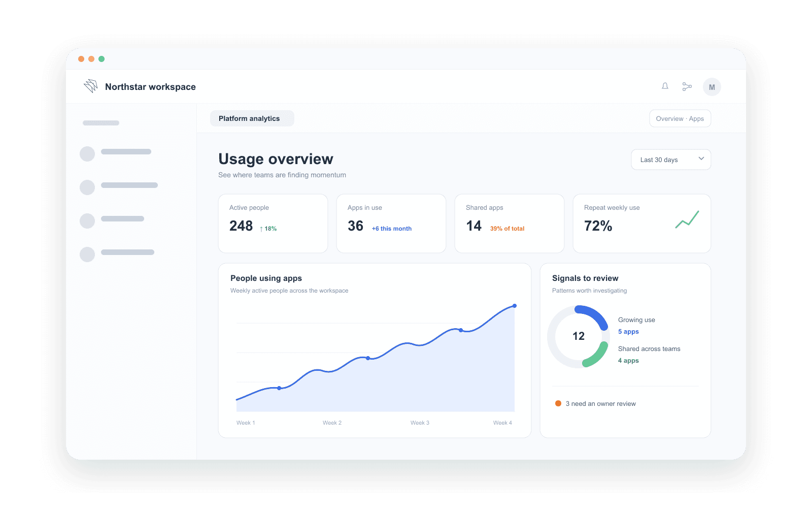Click the +6 this month label

point(392,229)
